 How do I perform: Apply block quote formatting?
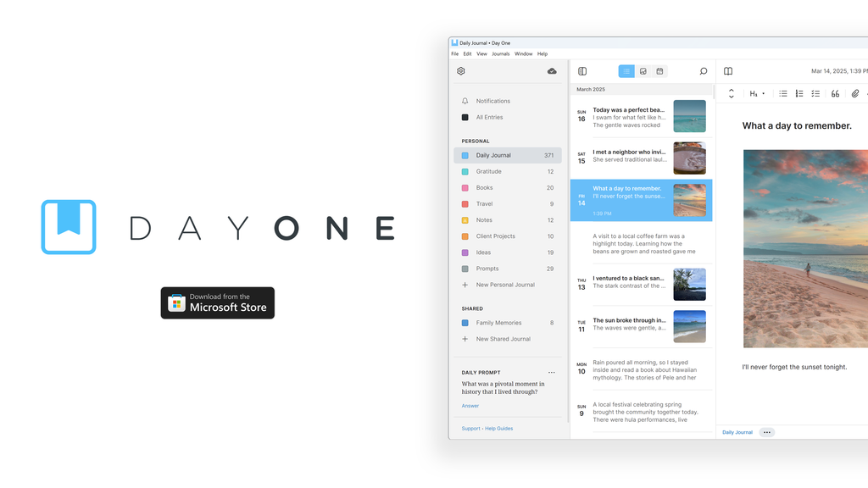pyautogui.click(x=835, y=94)
